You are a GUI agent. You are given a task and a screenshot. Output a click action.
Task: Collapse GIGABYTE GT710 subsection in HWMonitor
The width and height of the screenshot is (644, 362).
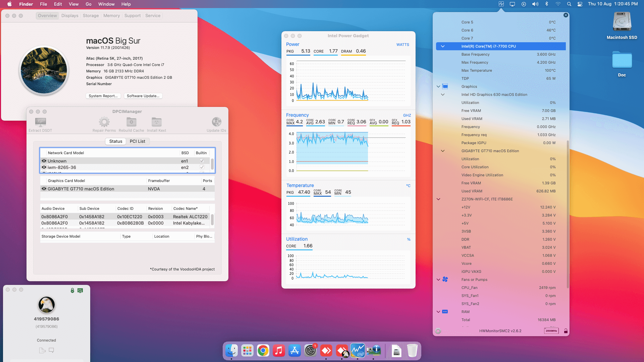pos(443,151)
